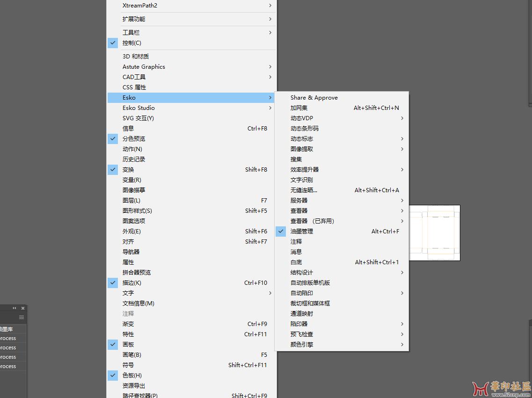The width and height of the screenshot is (532, 398).
Task: Open the 渐变 panel
Action: pos(192,324)
